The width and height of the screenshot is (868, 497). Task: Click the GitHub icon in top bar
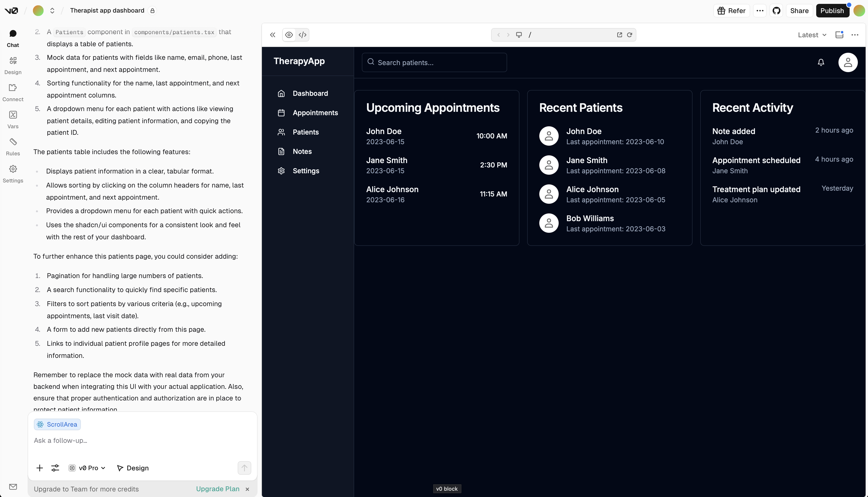pos(776,11)
